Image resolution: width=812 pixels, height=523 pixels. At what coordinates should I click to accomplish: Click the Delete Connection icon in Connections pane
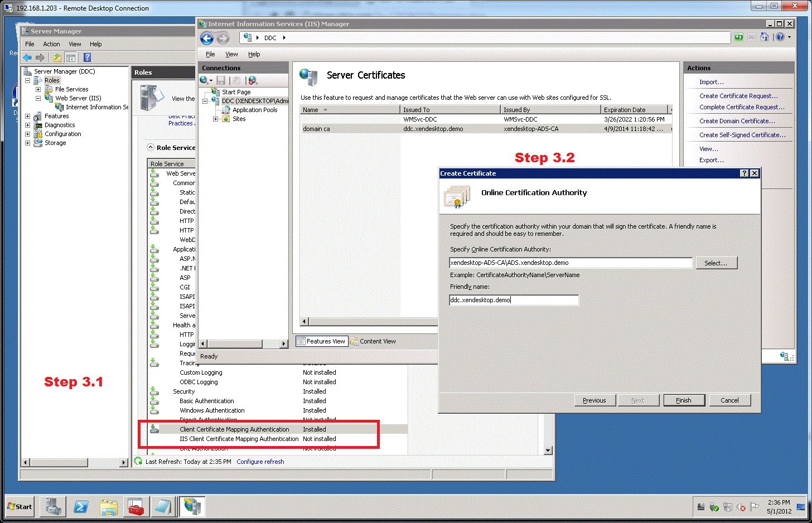click(253, 80)
